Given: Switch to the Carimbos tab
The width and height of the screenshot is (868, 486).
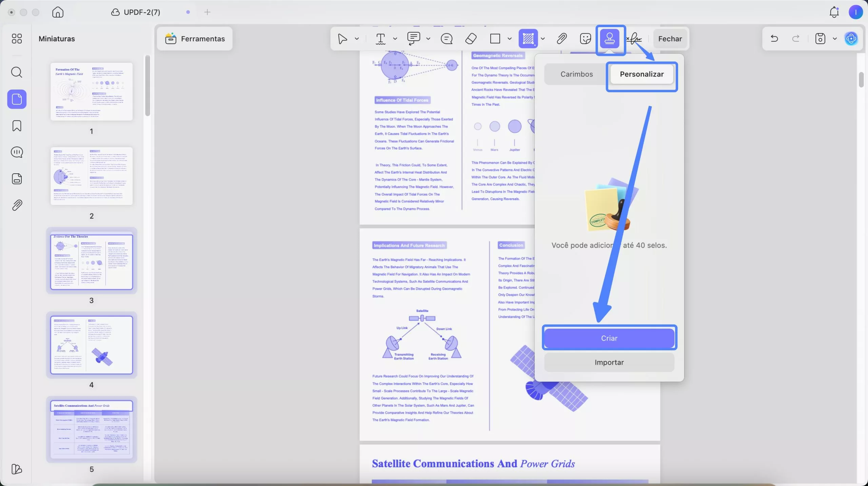Looking at the screenshot, I should coord(576,74).
